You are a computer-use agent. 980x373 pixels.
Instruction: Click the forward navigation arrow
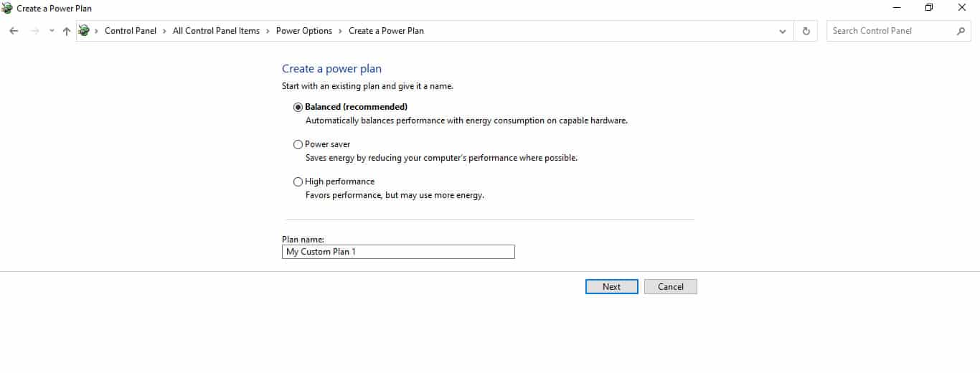pos(34,31)
